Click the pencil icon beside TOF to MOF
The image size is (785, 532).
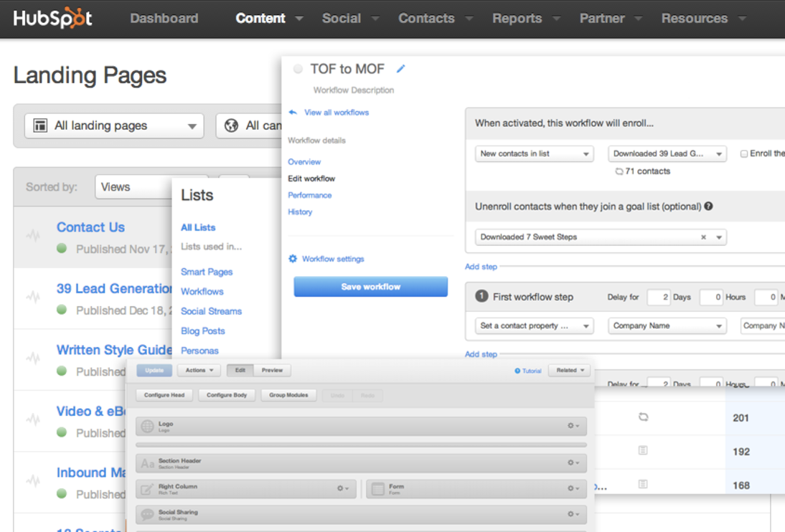[x=400, y=69]
